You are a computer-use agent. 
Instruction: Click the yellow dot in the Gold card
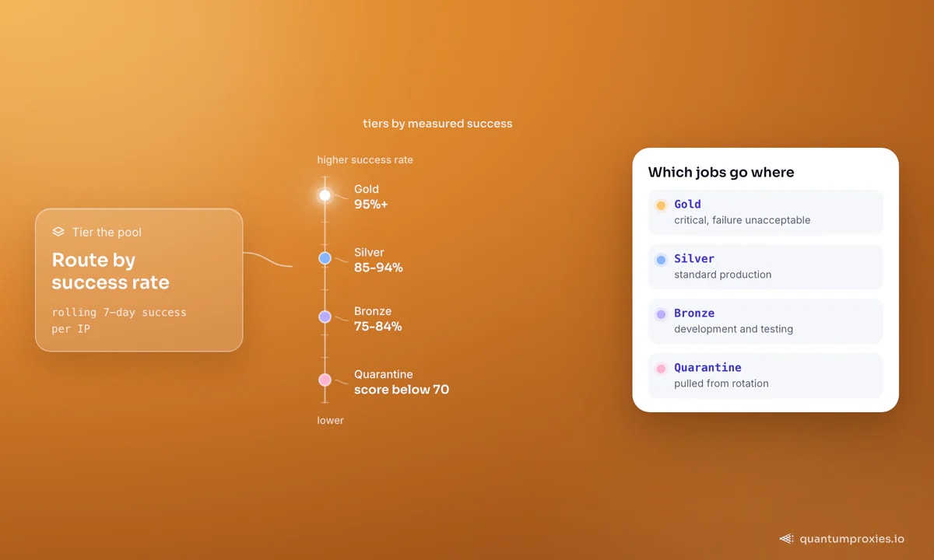pyautogui.click(x=661, y=205)
